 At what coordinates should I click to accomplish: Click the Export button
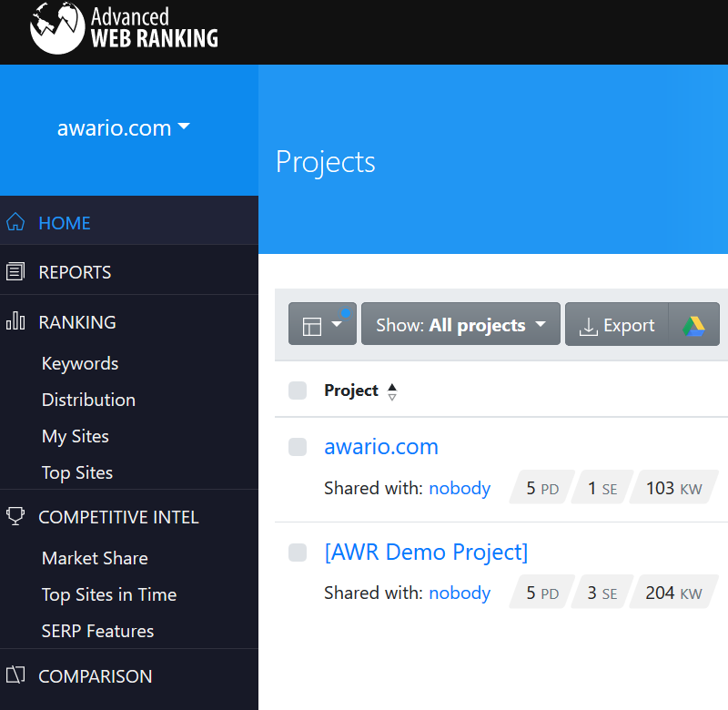click(x=617, y=324)
